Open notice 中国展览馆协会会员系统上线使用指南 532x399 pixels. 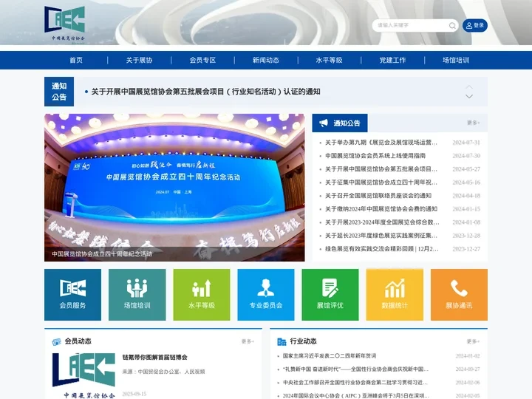click(x=375, y=156)
